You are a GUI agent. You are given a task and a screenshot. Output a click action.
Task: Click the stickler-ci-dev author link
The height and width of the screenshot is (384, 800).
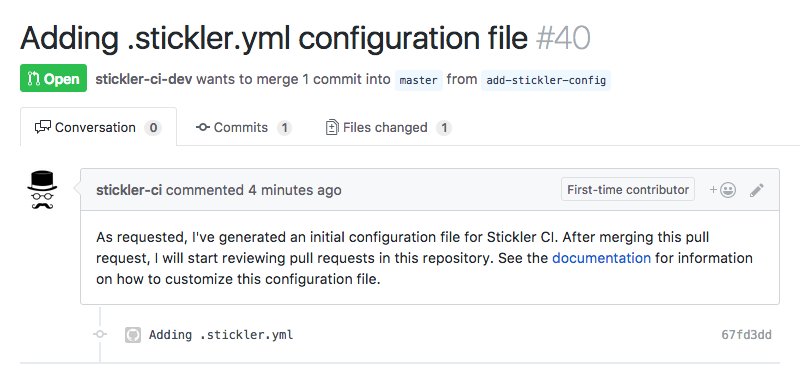click(144, 79)
